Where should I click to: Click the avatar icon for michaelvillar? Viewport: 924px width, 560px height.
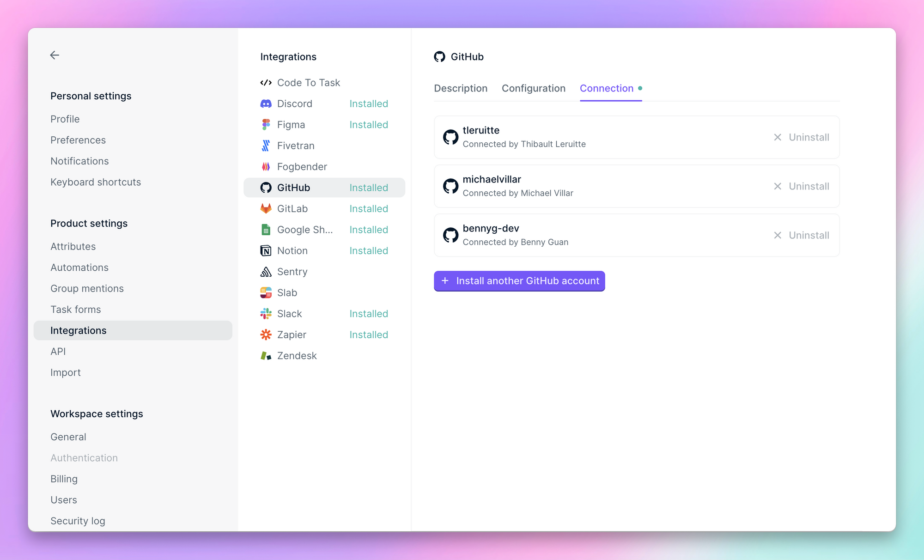[450, 186]
